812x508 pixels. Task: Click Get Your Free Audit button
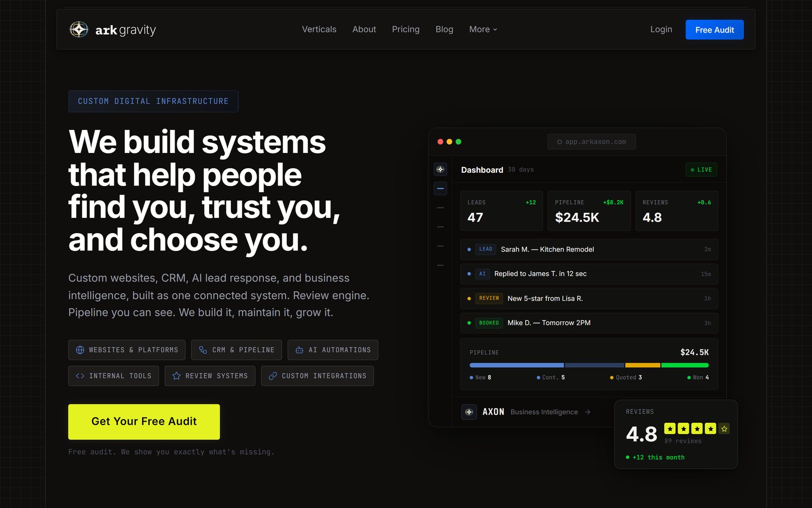pos(144,422)
